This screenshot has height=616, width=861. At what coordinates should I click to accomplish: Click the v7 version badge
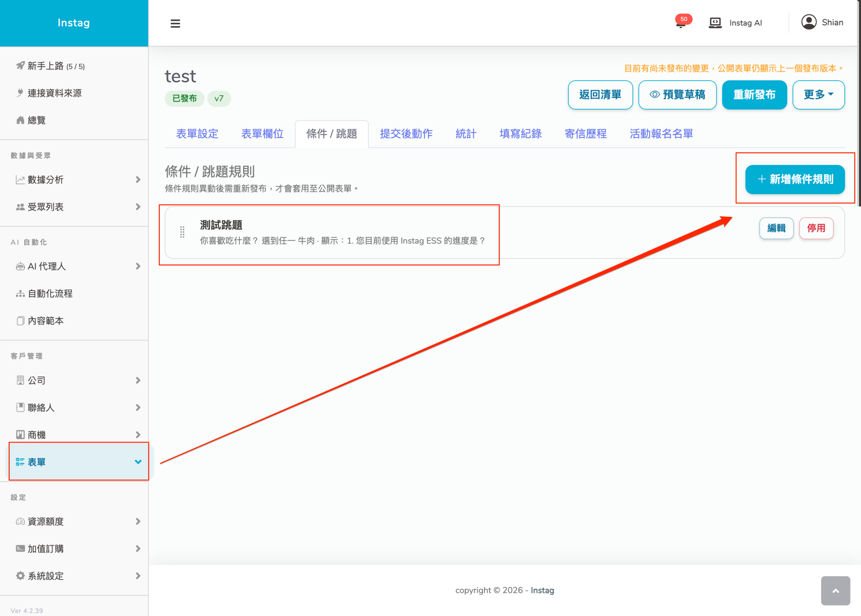pyautogui.click(x=219, y=98)
